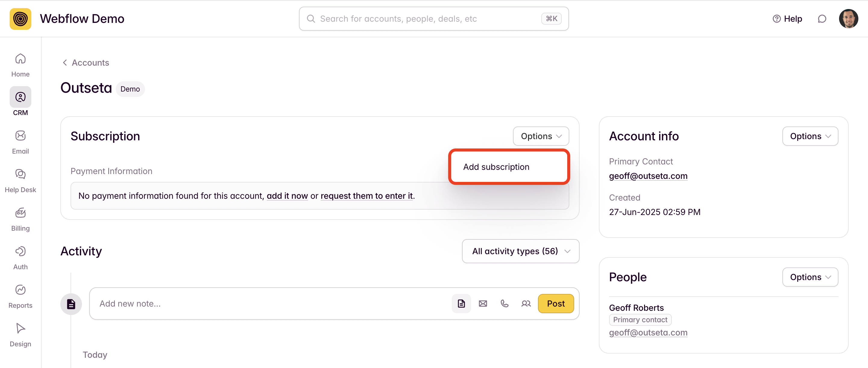Expand Account info Options dropdown
The image size is (868, 368).
pyautogui.click(x=810, y=136)
